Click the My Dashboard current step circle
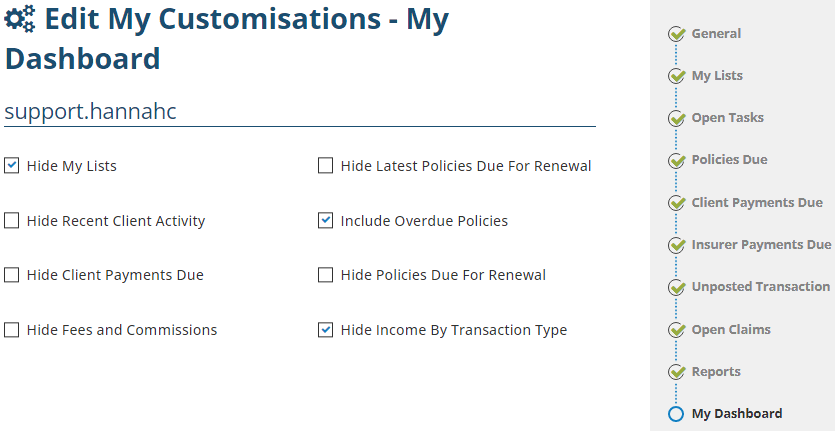This screenshot has height=431, width=835. coord(676,414)
